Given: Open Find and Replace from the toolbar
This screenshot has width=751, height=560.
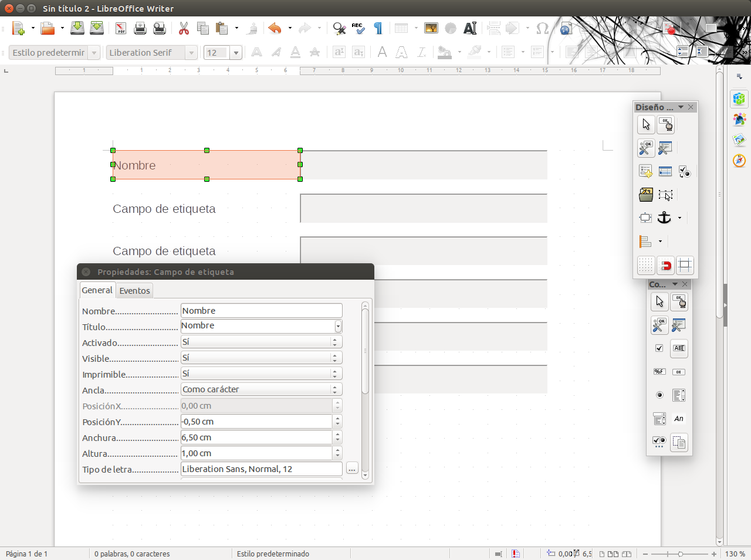Looking at the screenshot, I should click(x=339, y=28).
